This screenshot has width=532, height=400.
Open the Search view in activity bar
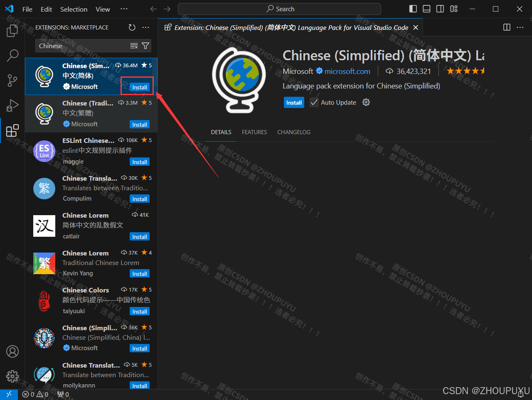(12, 55)
